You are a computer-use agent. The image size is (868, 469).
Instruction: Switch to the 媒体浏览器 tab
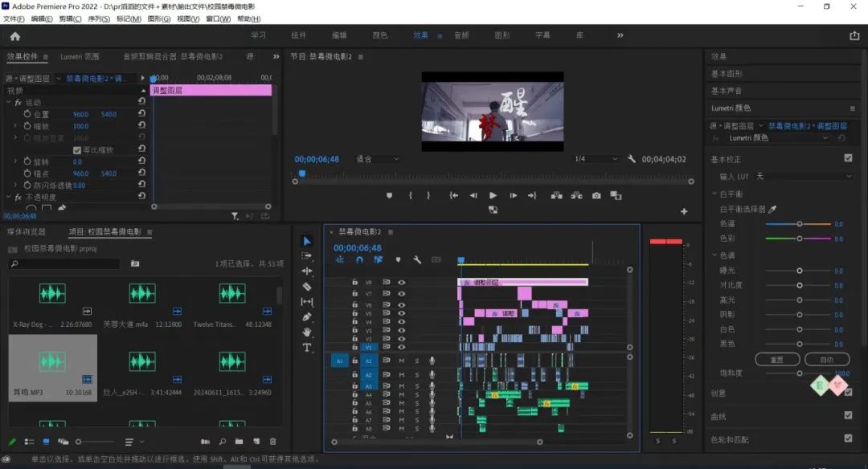[x=26, y=232]
